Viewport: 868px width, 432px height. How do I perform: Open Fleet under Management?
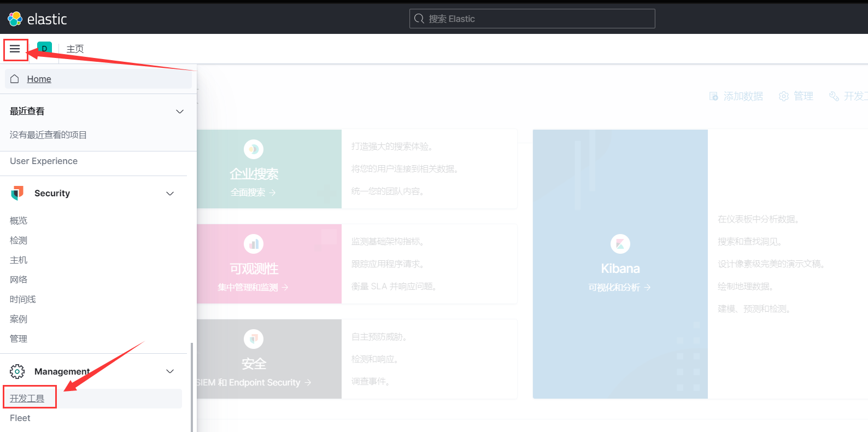20,418
